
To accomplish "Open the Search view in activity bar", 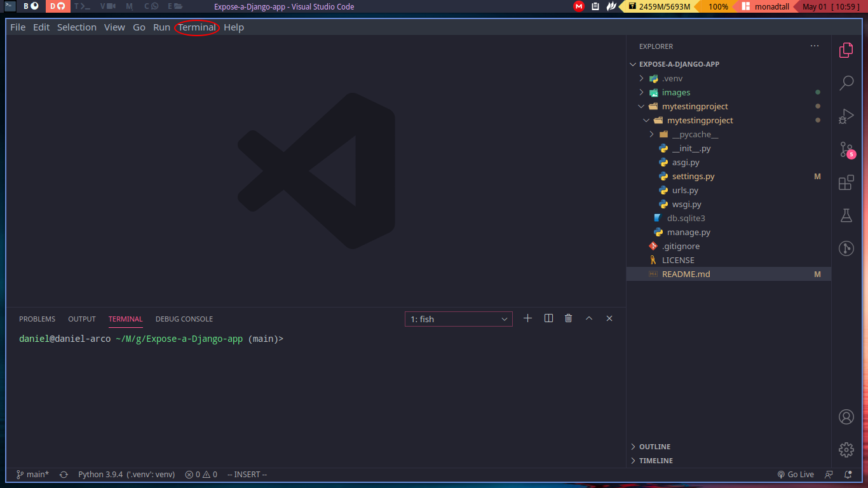I will pos(846,83).
